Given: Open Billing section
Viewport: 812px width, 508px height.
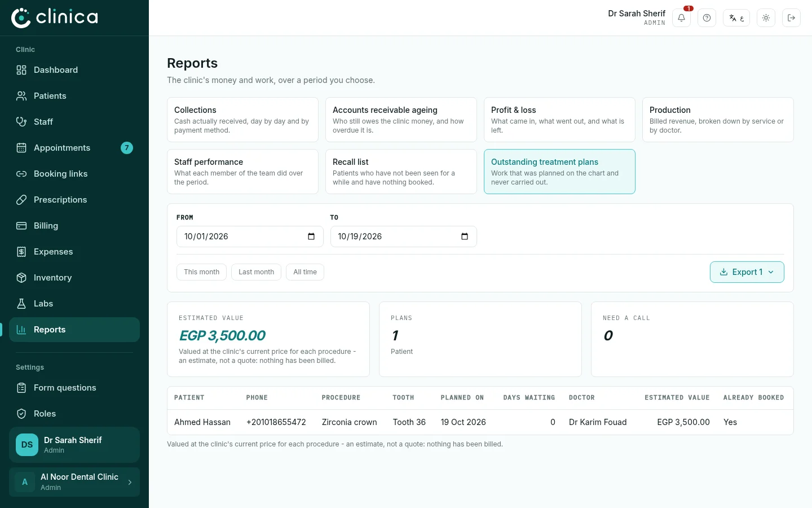Looking at the screenshot, I should [74, 226].
